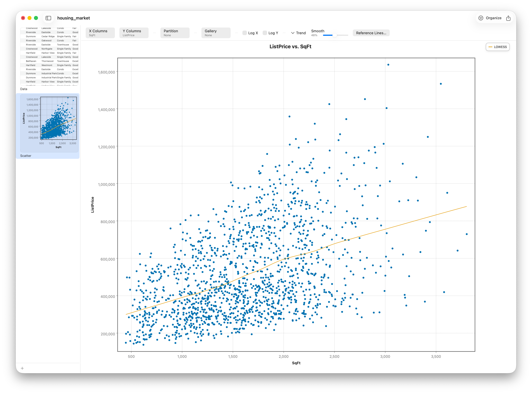The height and width of the screenshot is (394, 532).
Task: Click the 500 x-axis tick label
Action: [x=131, y=357]
